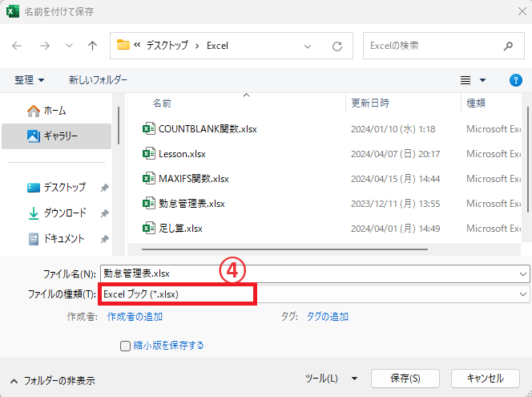This screenshot has width=532, height=397.
Task: Expand the ファイル名 dropdown arrow
Action: click(523, 273)
